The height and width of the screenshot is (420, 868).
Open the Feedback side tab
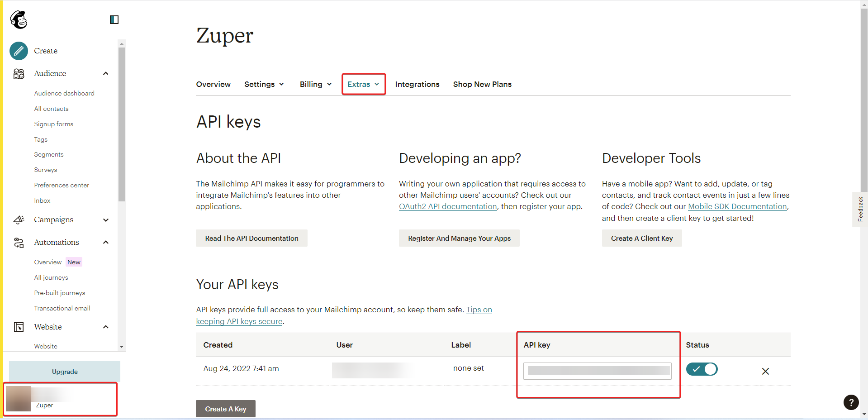[860, 209]
